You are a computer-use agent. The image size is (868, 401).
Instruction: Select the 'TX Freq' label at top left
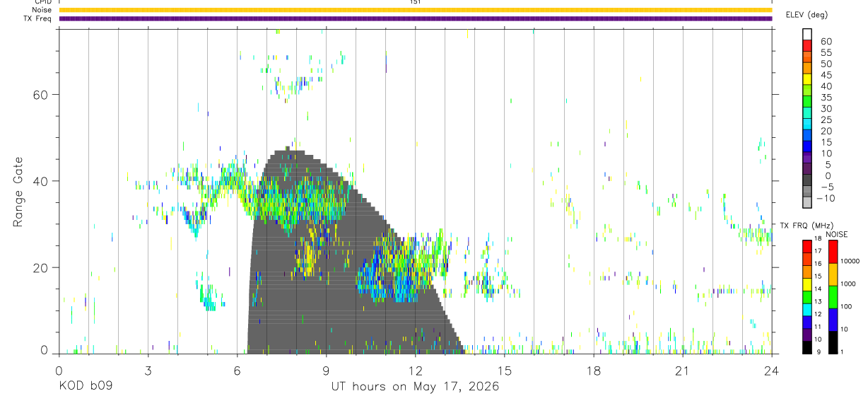coord(38,18)
